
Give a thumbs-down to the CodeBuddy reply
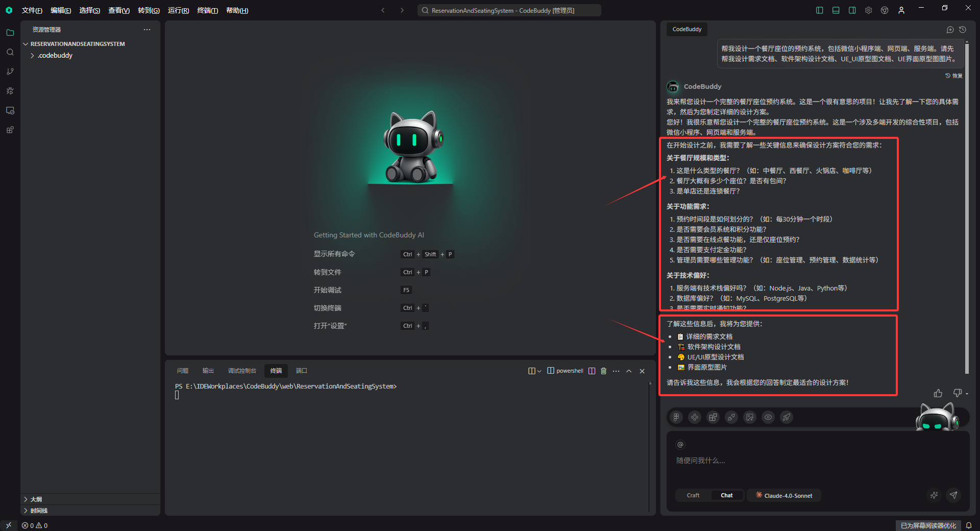(958, 393)
